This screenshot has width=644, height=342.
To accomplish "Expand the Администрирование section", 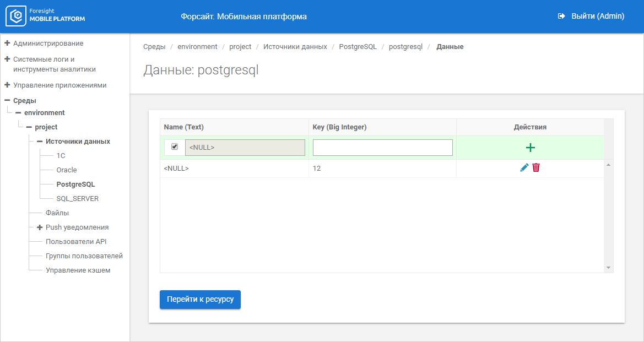I will click(x=7, y=43).
